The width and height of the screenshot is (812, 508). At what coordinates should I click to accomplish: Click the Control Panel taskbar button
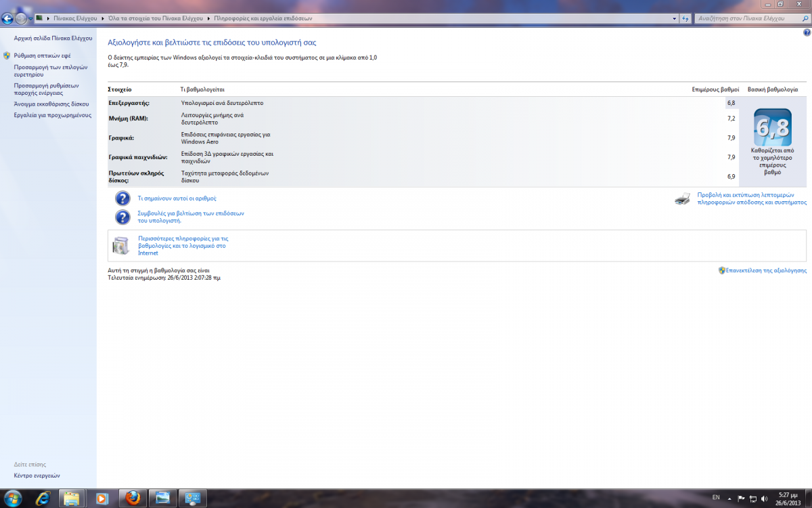point(191,498)
